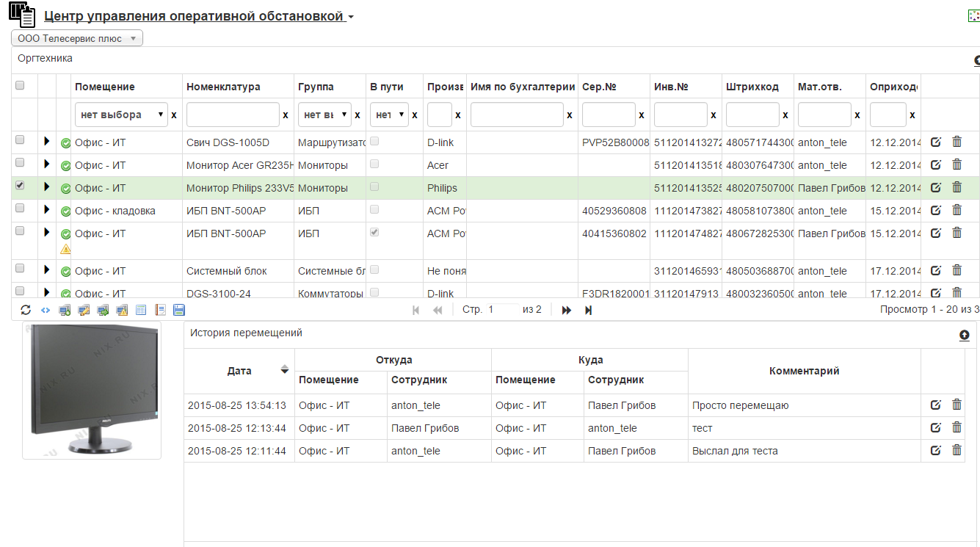Click edit icon for Свич DGS-1005D row
The image size is (980, 547).
[935, 142]
